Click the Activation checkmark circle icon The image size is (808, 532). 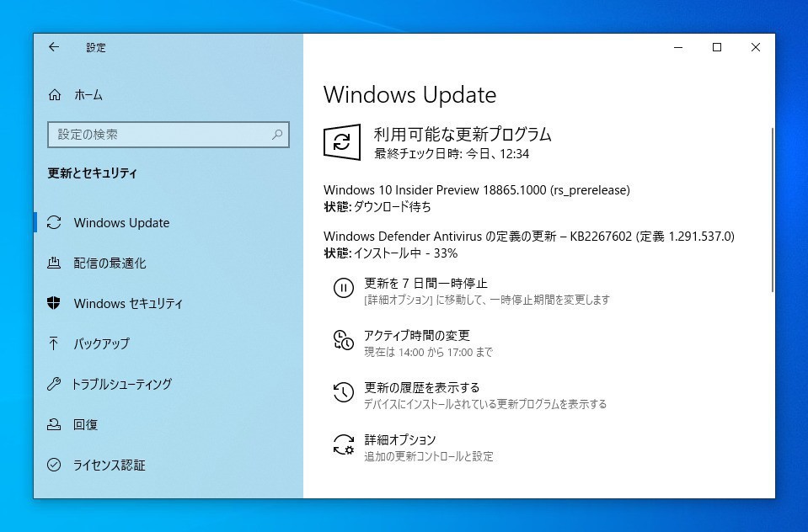pos(54,465)
